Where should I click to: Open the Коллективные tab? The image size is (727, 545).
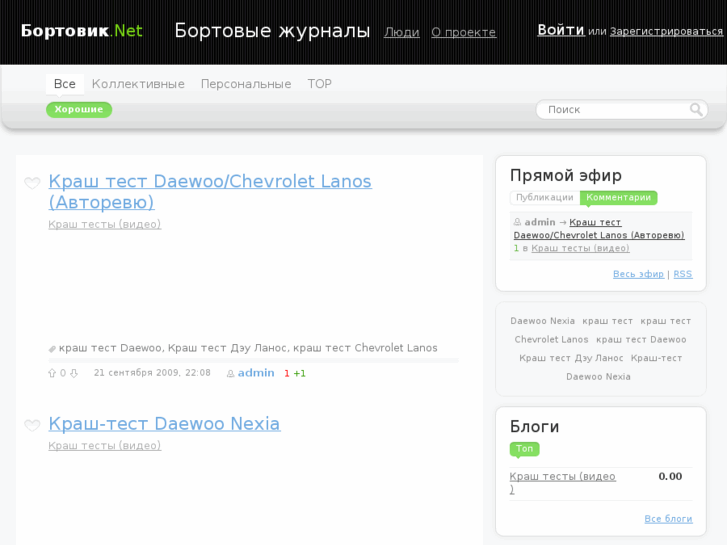tap(138, 84)
